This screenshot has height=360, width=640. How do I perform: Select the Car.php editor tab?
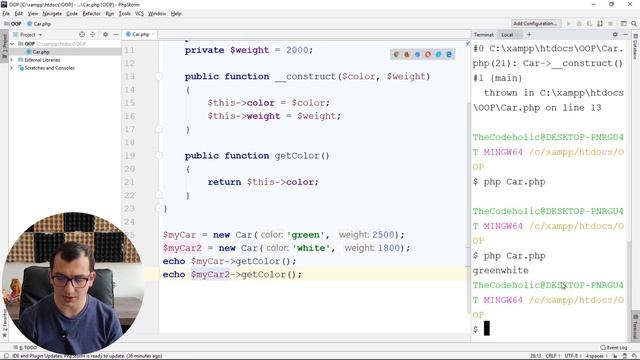click(x=140, y=34)
